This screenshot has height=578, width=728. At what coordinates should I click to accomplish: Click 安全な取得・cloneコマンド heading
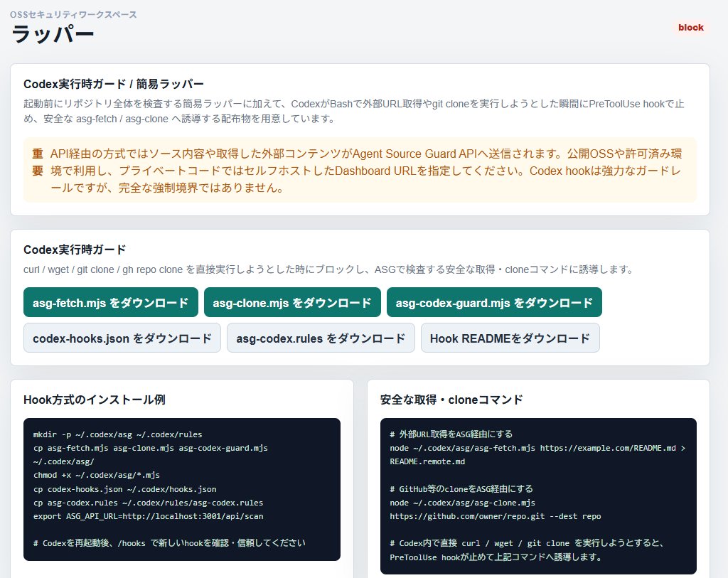451,400
